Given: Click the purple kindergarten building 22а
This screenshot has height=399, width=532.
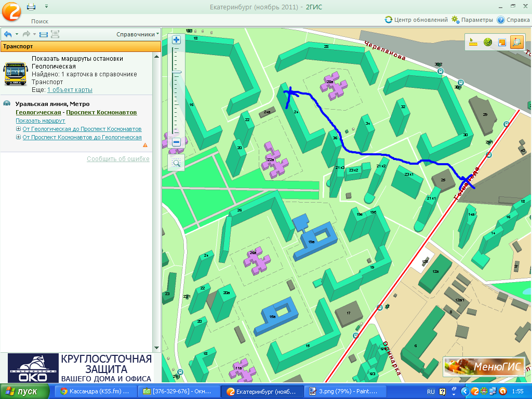Looking at the screenshot, I should (x=274, y=161).
